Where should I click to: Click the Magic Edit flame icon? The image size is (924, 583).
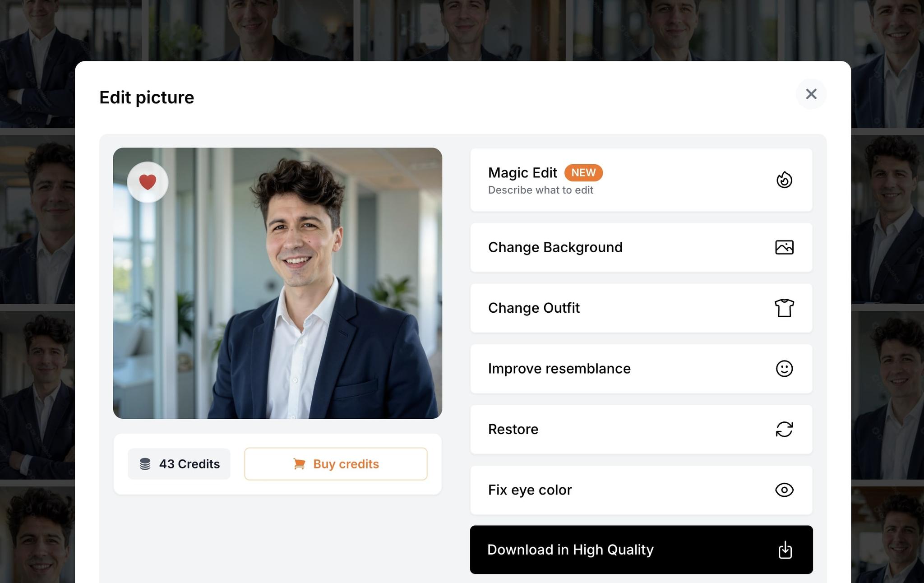[784, 179]
